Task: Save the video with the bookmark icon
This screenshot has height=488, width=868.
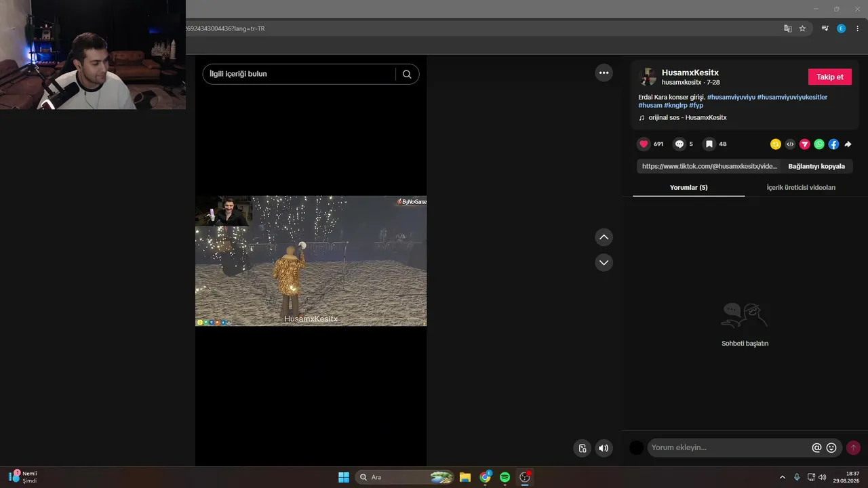Action: tap(709, 144)
